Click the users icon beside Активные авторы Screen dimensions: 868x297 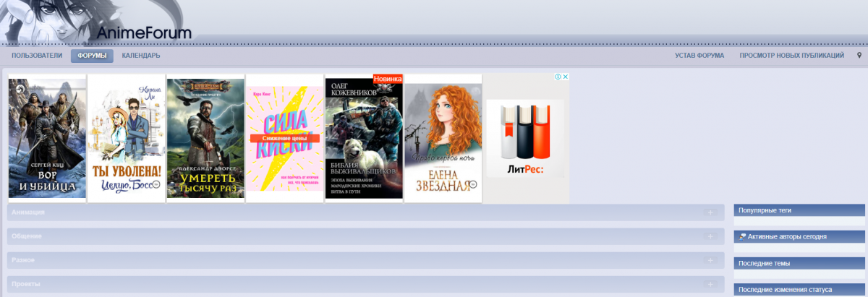pos(742,236)
